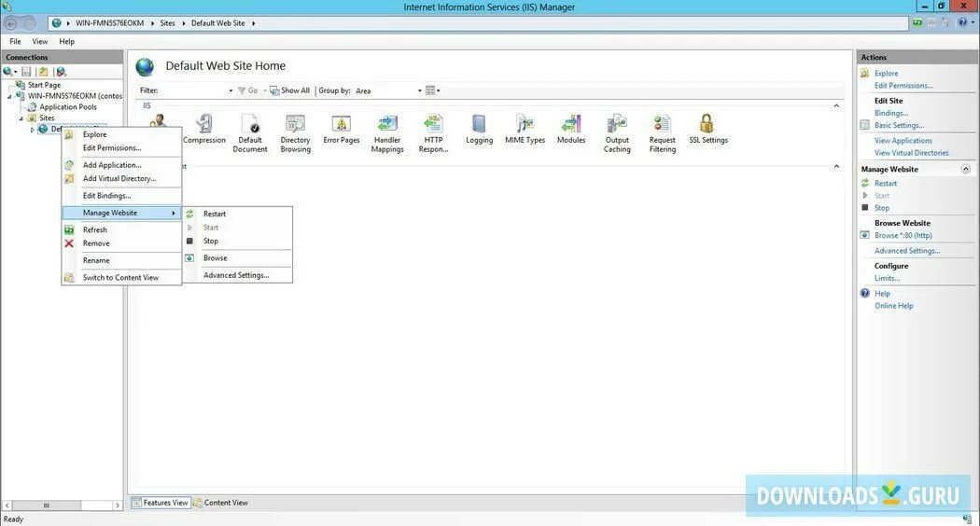Click Online Help link in Actions
The width and height of the screenshot is (980, 526).
(x=894, y=306)
